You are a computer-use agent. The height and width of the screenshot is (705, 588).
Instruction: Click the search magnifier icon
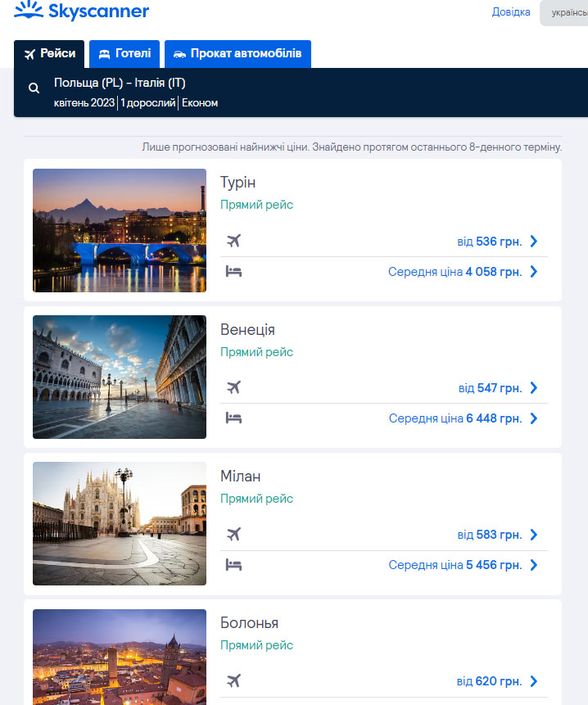click(x=34, y=88)
